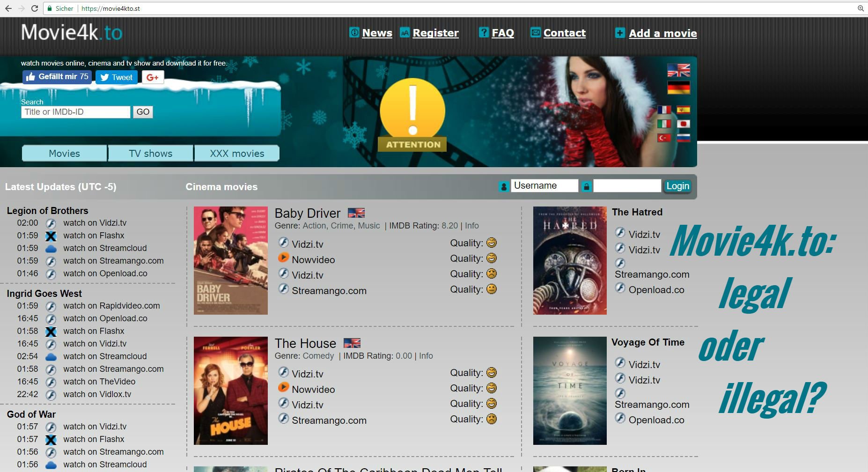Image resolution: width=868 pixels, height=472 pixels.
Task: Click the UK flag next to The House title
Action: (x=352, y=343)
